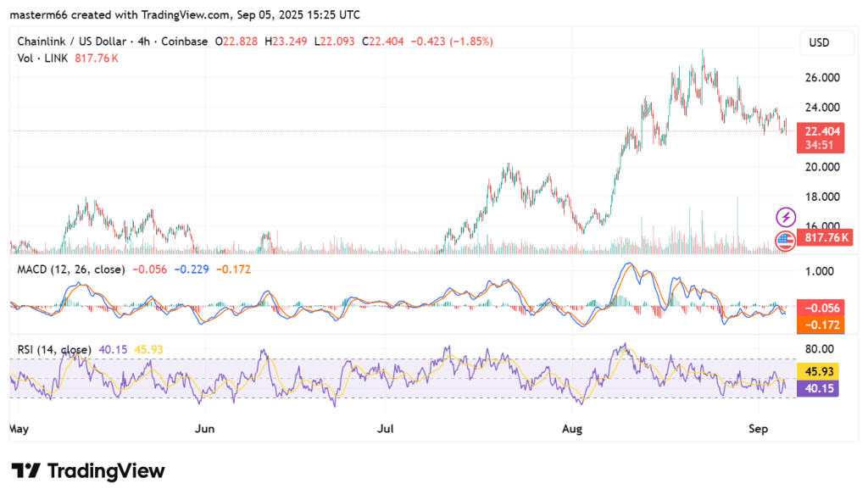This screenshot has height=500, width=868.
Task: Click the TradingView logo at bottom
Action: pyautogui.click(x=88, y=470)
